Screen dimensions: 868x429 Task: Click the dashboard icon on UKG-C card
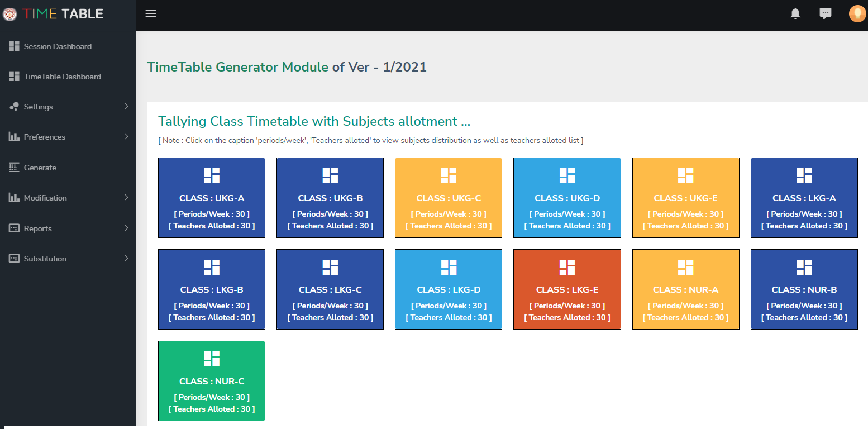point(449,175)
